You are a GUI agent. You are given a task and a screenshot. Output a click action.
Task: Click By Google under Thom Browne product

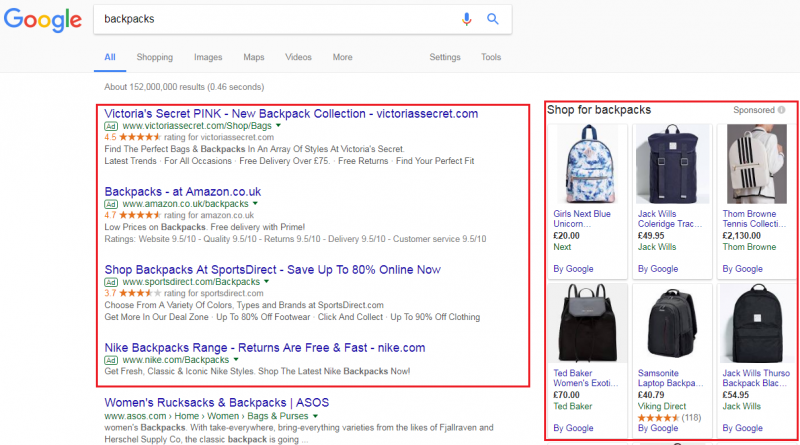coord(743,269)
